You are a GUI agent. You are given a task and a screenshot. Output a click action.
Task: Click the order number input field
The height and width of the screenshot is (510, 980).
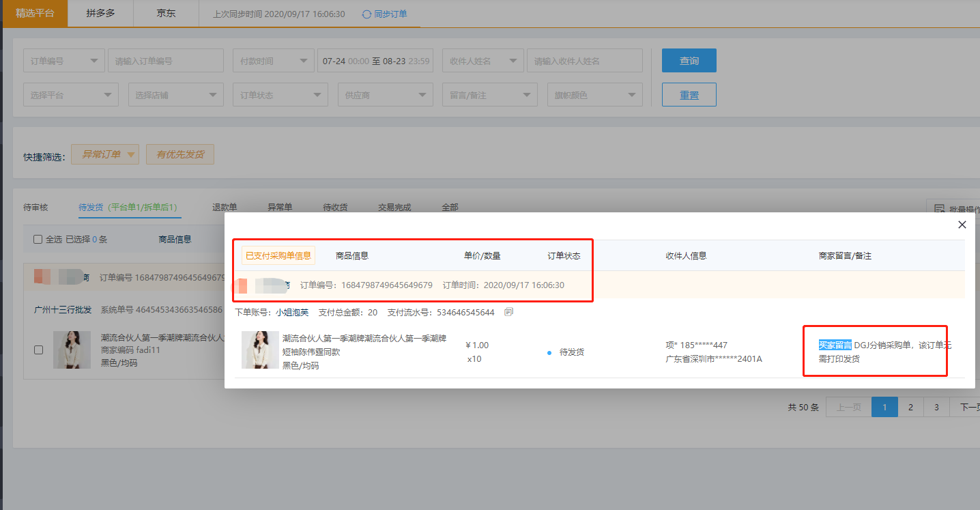coord(166,61)
